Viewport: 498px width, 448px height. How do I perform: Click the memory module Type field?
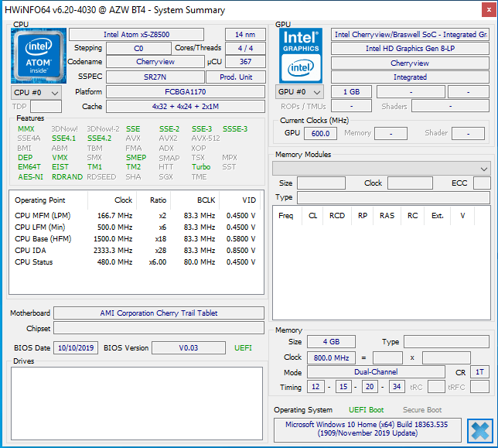(394, 197)
